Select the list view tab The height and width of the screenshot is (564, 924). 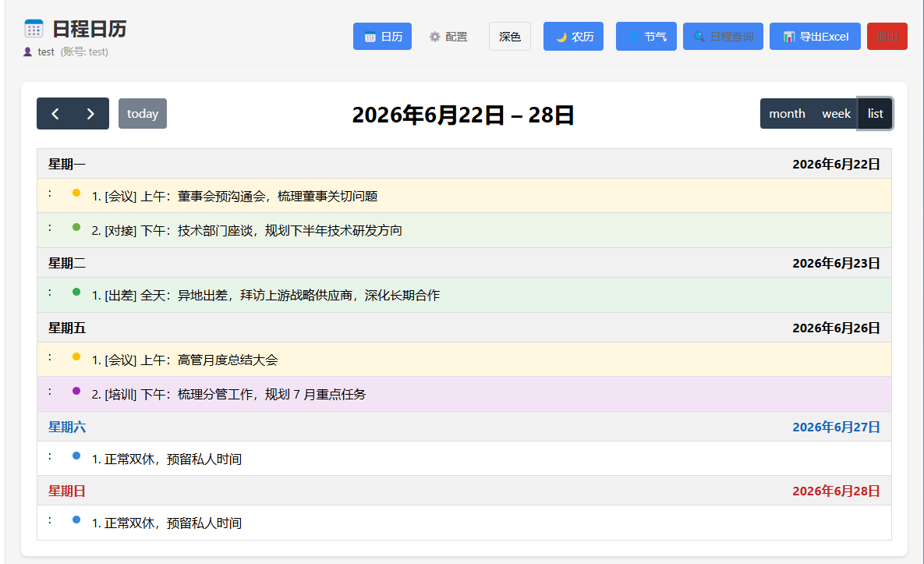pyautogui.click(x=875, y=114)
